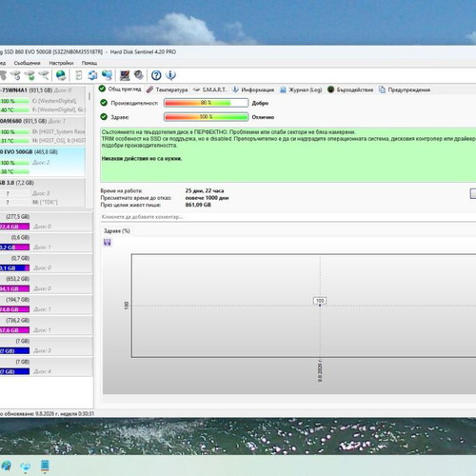Click the disk with green check toolbar icon
This screenshot has height=476, width=476.
point(30,75)
